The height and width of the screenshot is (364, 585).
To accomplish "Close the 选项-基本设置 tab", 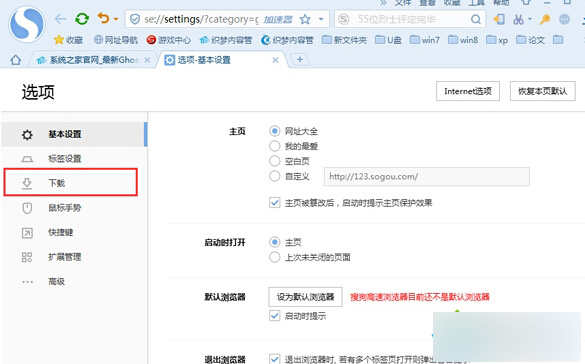I will coord(275,60).
